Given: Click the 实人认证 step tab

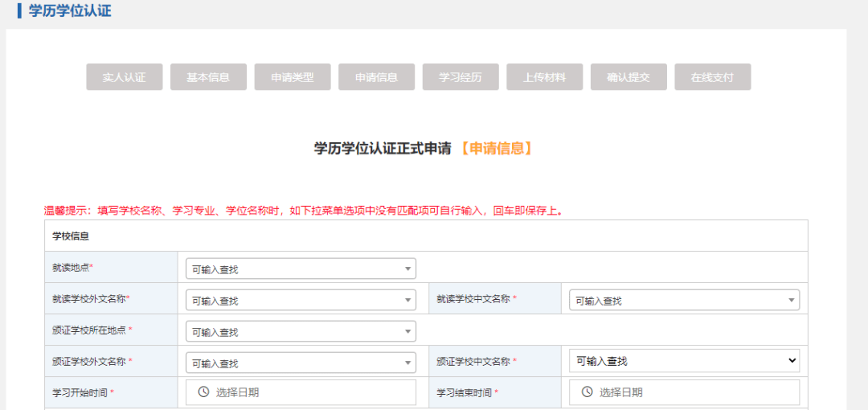Looking at the screenshot, I should (124, 77).
